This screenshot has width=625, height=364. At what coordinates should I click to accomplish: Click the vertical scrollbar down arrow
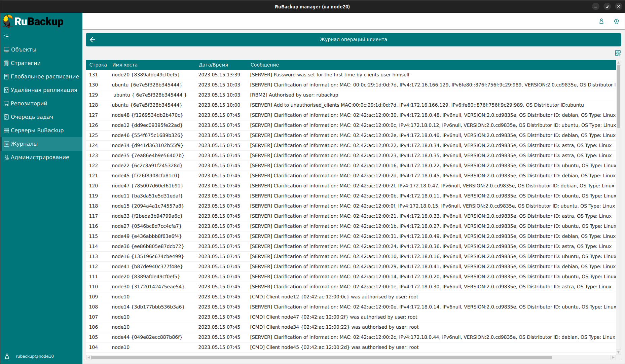[x=618, y=352]
